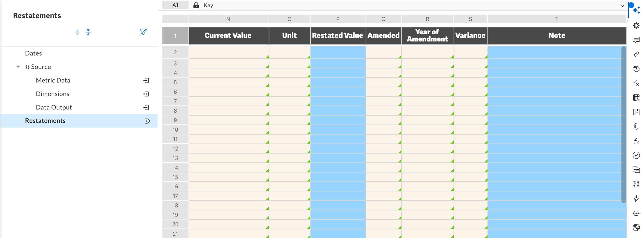The width and height of the screenshot is (644, 238).
Task: Select the Dates sheet in outline
Action: coord(33,53)
